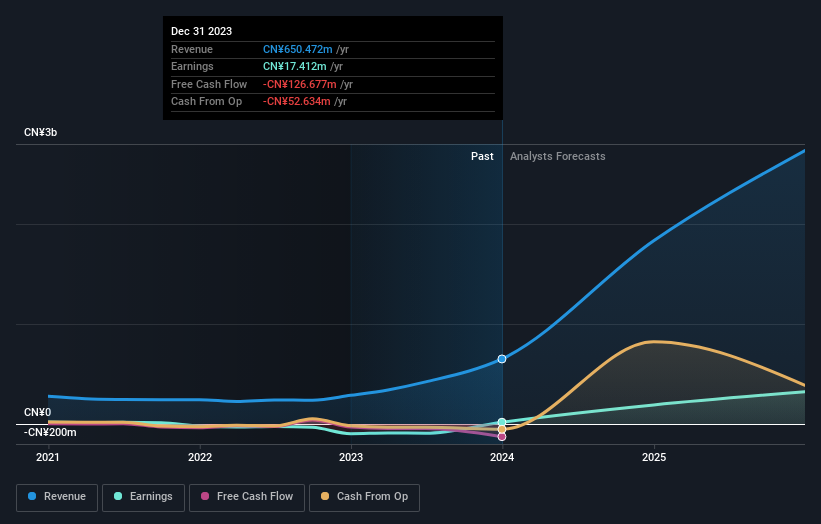Select the Cash From Op data point at 2024
The width and height of the screenshot is (821, 524).
[x=502, y=429]
